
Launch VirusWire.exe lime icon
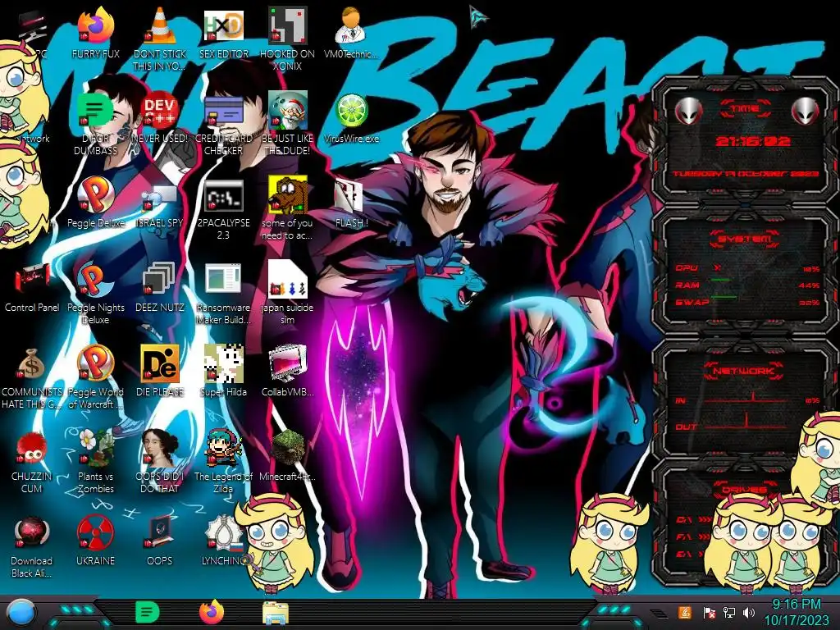point(351,110)
